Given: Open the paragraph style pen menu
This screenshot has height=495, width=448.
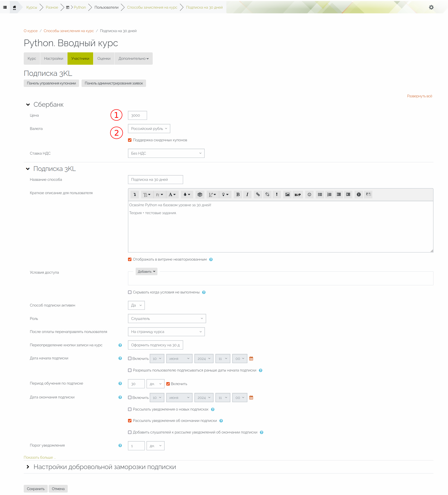Looking at the screenshot, I should click(213, 195).
